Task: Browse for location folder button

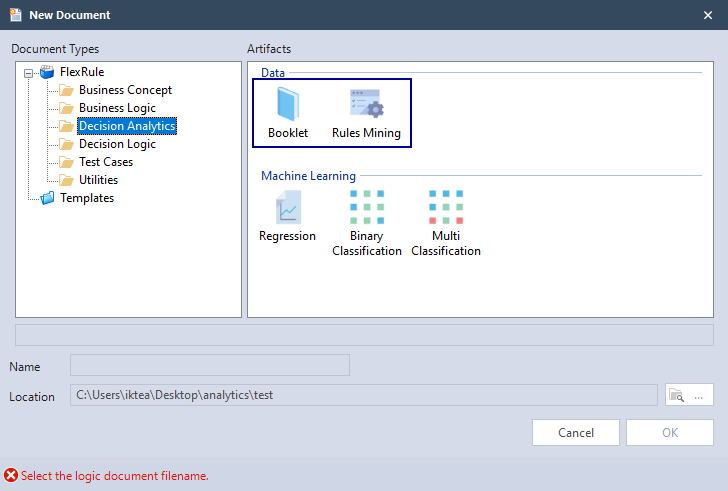Action: (x=689, y=395)
